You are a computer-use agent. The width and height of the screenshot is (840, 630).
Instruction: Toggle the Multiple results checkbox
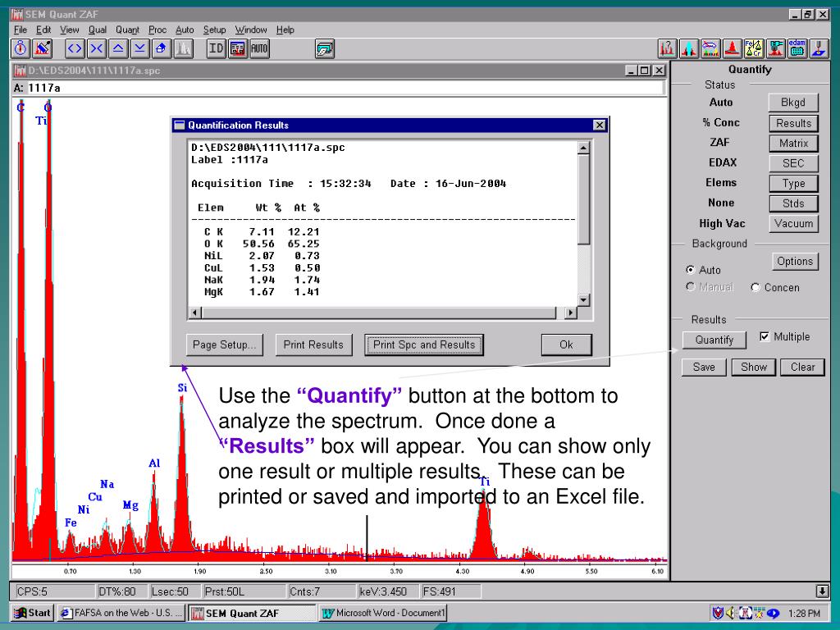tap(765, 337)
